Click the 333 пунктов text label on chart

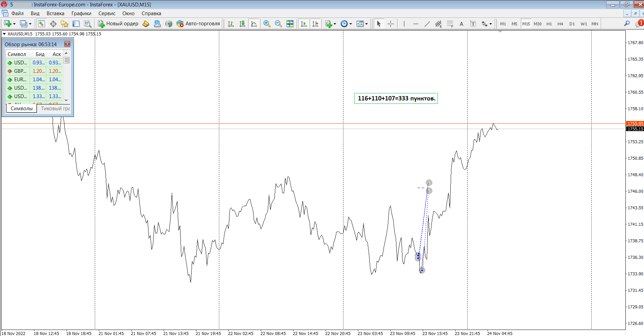coord(396,98)
